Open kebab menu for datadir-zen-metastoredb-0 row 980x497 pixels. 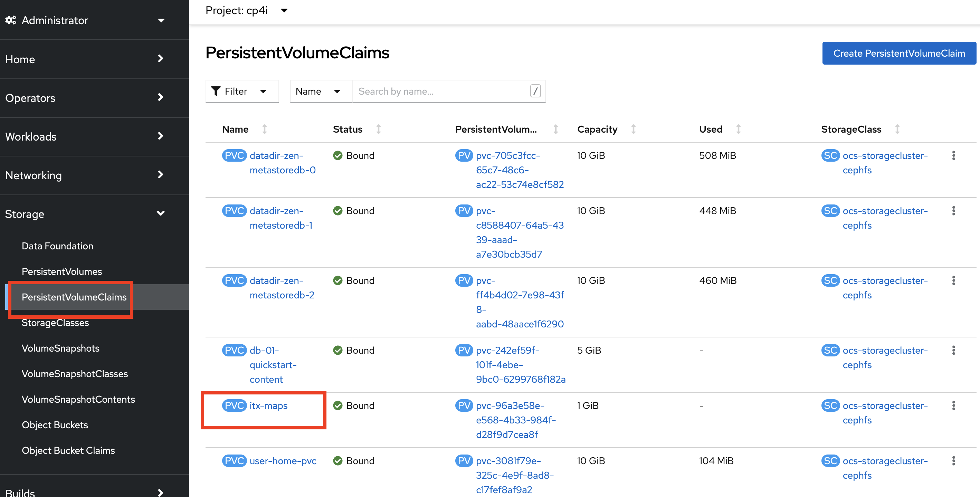pos(953,155)
